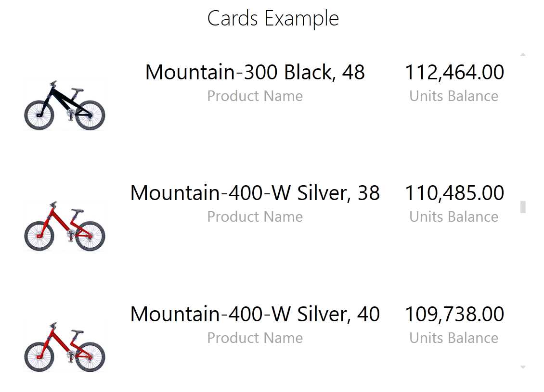Click the Cards Example title

coord(273,18)
